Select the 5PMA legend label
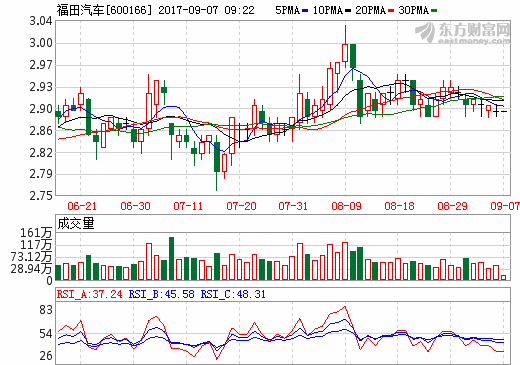The width and height of the screenshot is (520, 365). point(288,10)
